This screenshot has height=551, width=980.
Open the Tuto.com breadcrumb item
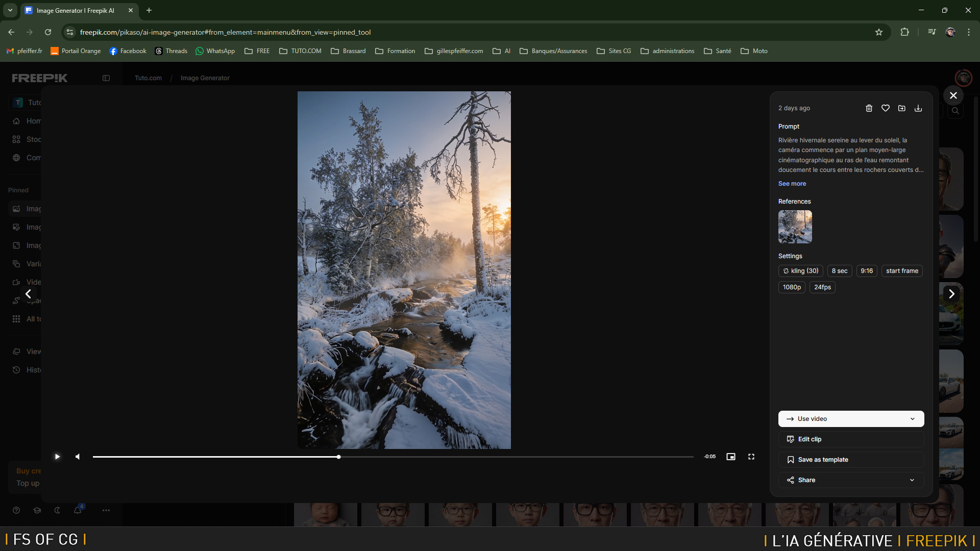148,78
